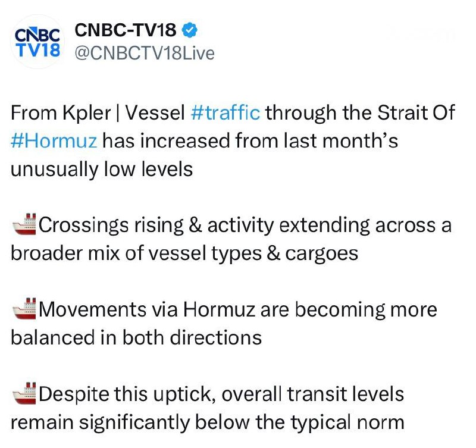
Task: Click the Crossings rising & activity line
Action: (244, 225)
